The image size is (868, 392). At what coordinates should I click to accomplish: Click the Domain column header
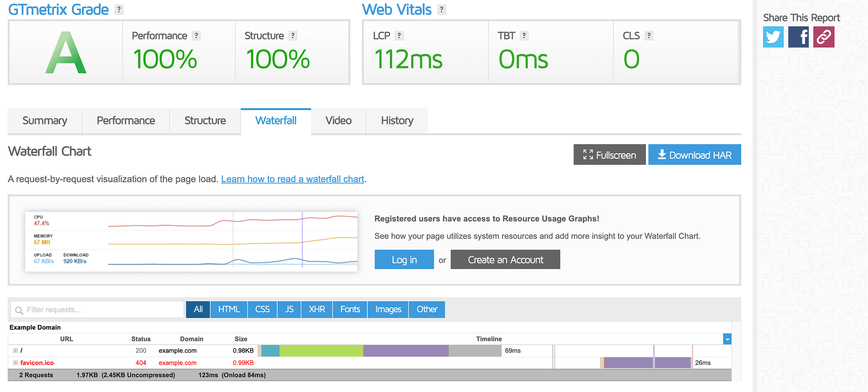[192, 339]
